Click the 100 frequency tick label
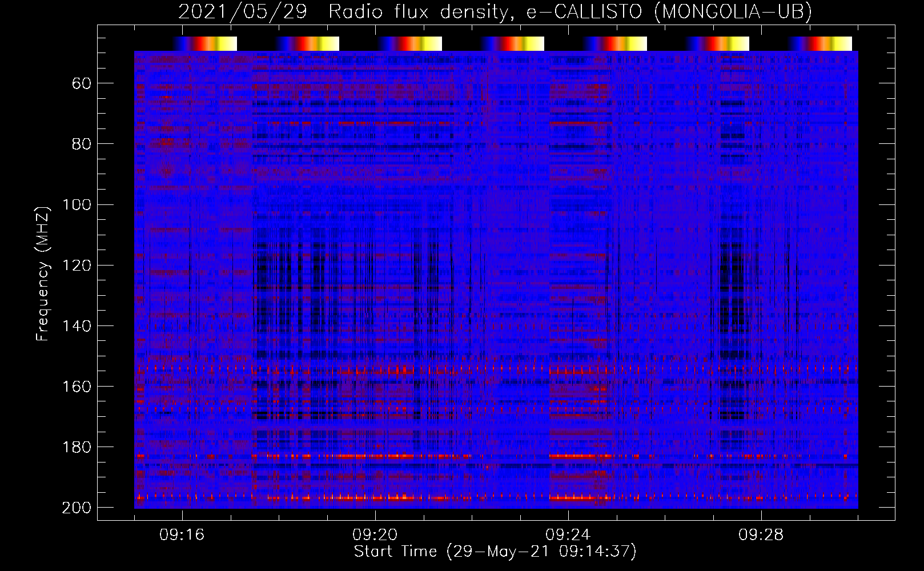This screenshot has width=924, height=571. (x=77, y=205)
